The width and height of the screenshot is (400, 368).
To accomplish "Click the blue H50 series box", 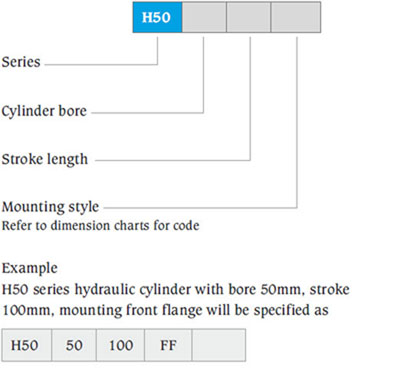I will click(x=157, y=17).
